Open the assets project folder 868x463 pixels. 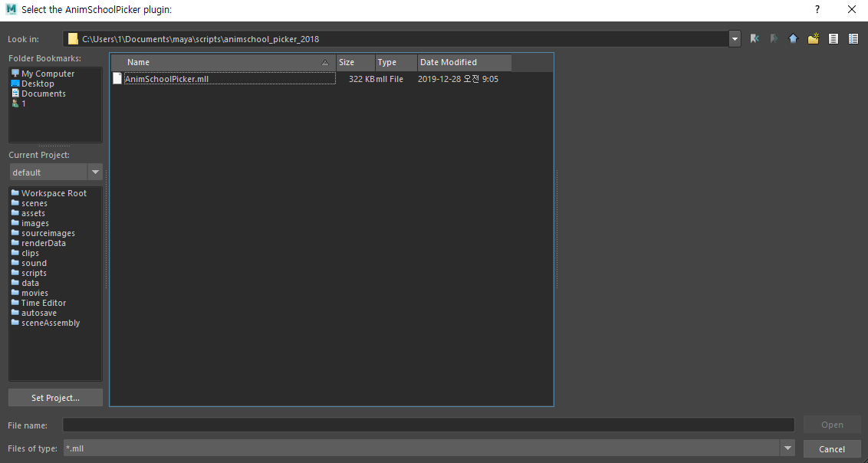click(33, 214)
